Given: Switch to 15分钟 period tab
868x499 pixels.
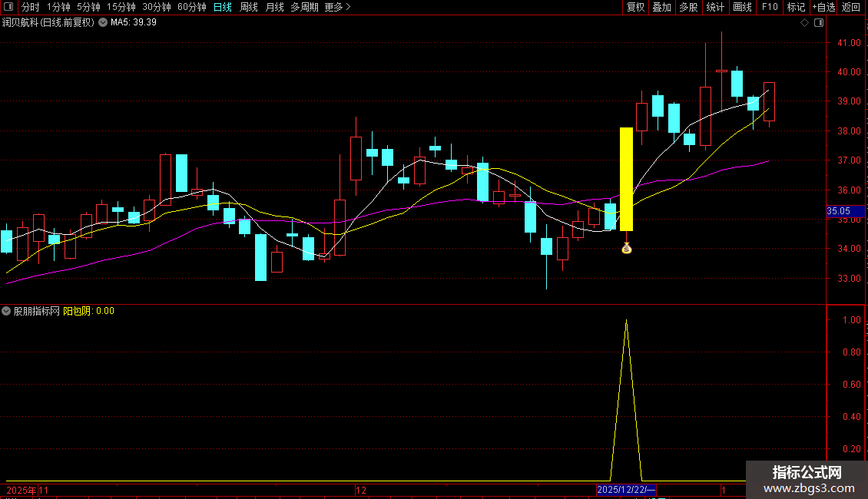Looking at the screenshot, I should click(121, 7).
